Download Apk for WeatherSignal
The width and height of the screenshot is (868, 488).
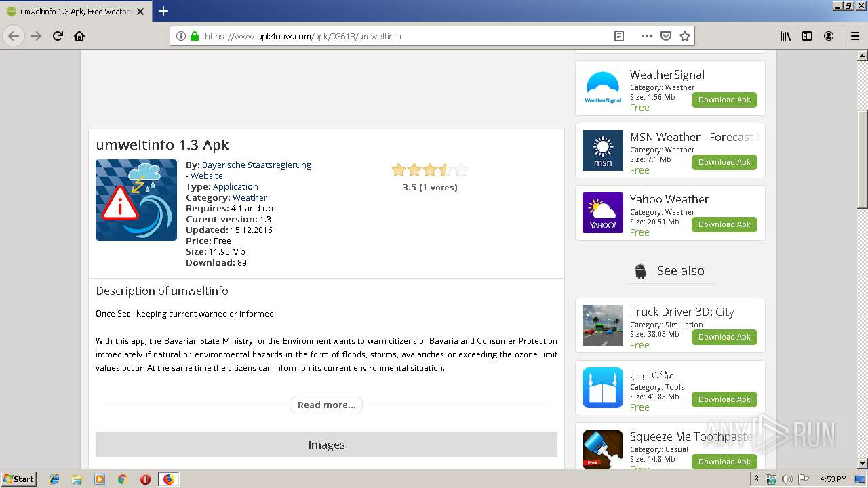(x=724, y=100)
